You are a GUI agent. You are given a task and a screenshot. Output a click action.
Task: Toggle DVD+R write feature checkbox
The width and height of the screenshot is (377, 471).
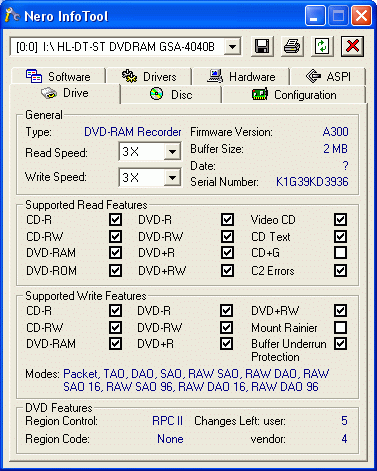226,344
